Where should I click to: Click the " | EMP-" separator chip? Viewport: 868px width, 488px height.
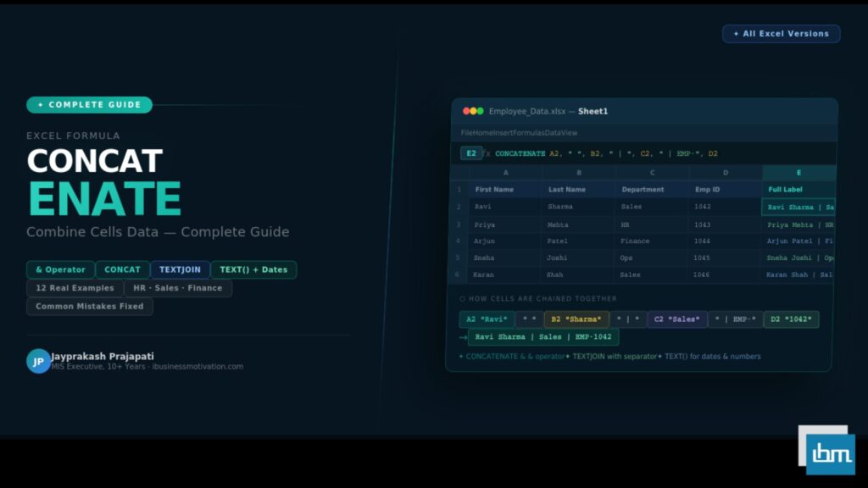(735, 319)
